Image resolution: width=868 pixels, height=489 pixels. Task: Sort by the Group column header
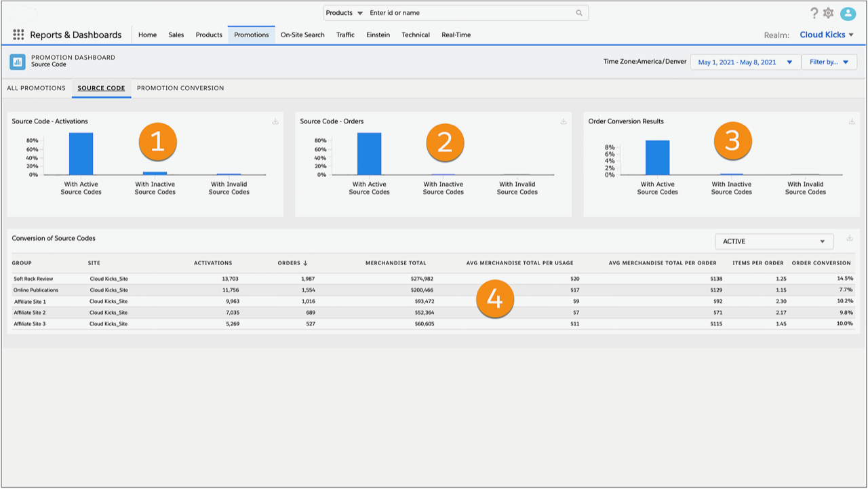22,263
